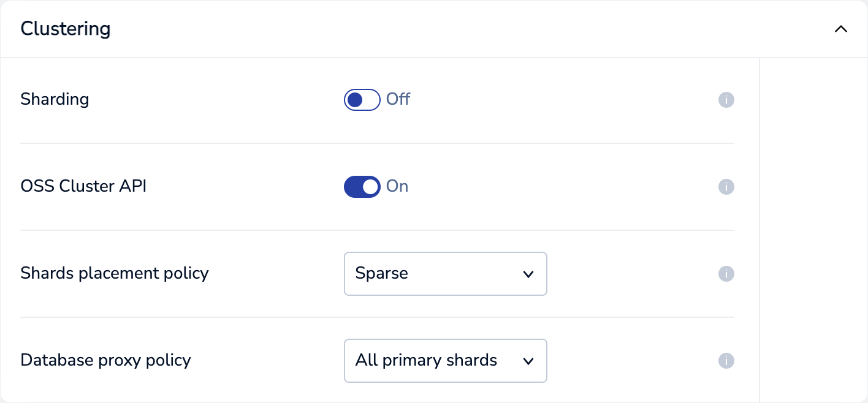868x403 pixels.
Task: Disable the OSS Cluster API toggle
Action: coord(362,186)
